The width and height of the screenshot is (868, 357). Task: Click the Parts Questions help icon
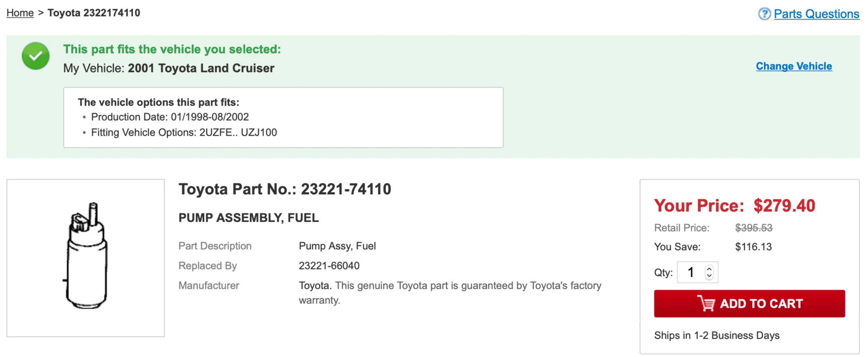(x=764, y=14)
